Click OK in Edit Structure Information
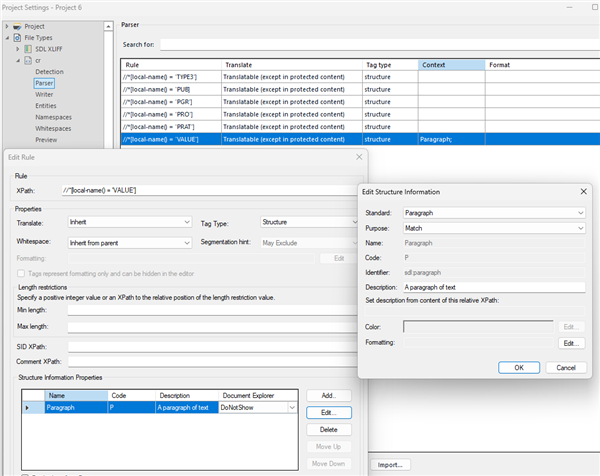This screenshot has width=600, height=476. pyautogui.click(x=519, y=367)
